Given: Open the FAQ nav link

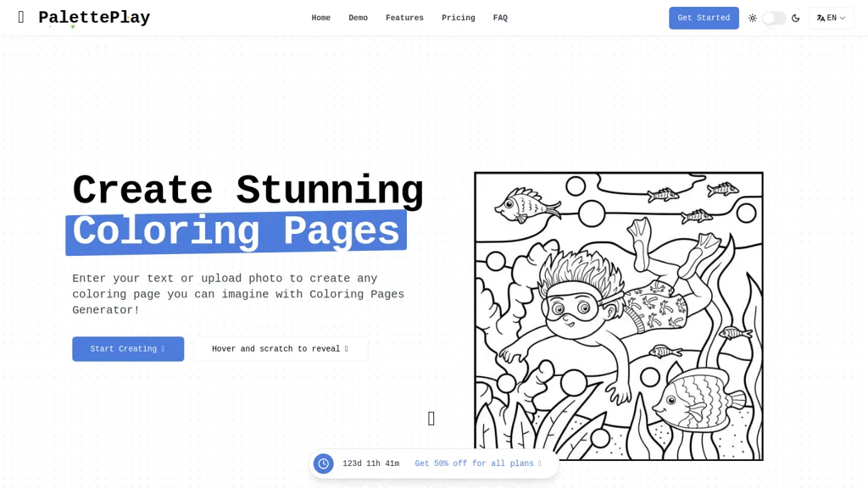Looking at the screenshot, I should click(x=500, y=18).
